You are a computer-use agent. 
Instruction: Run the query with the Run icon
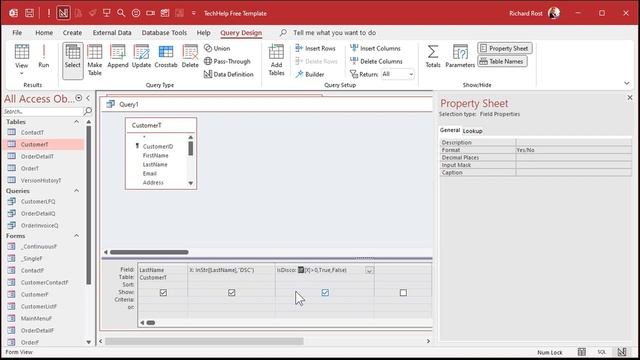tap(43, 56)
